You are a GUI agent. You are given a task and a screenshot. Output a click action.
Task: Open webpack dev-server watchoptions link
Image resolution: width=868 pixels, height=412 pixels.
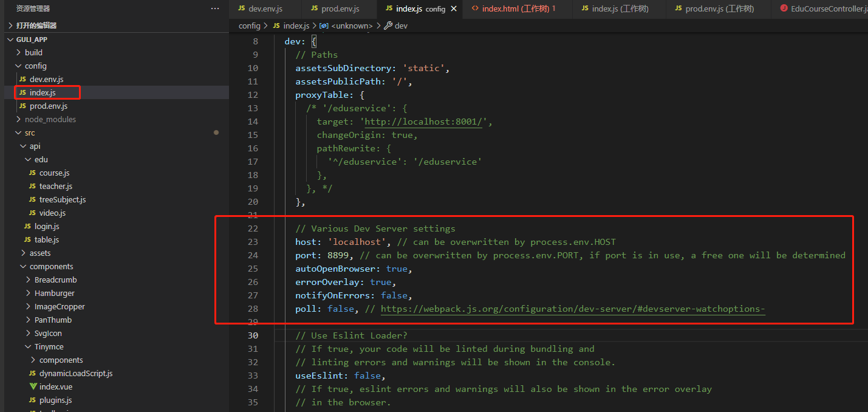(x=573, y=309)
